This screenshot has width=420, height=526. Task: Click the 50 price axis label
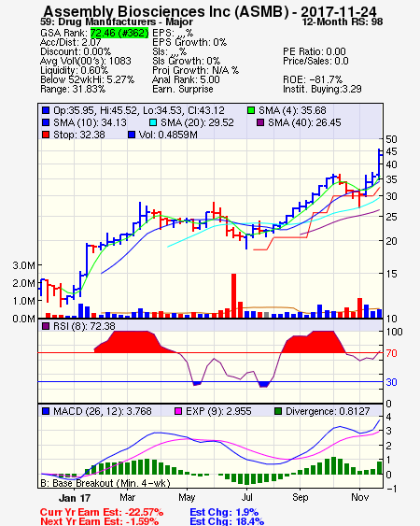391,139
